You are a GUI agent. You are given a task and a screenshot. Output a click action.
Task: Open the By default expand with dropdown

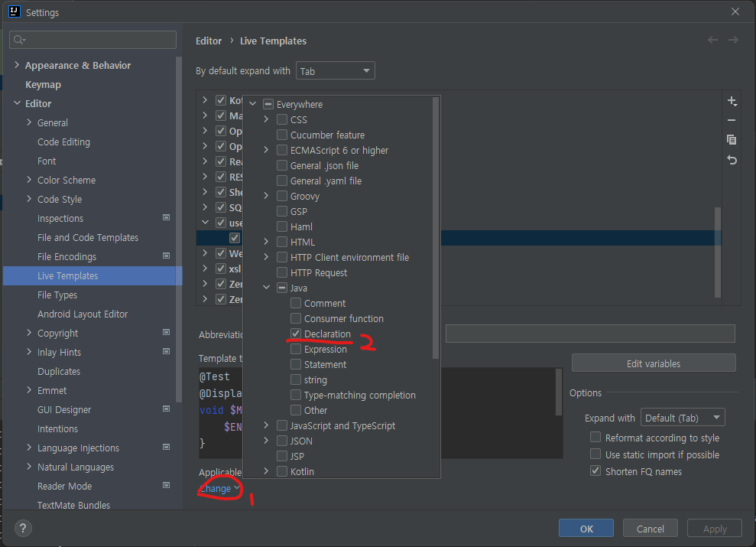[x=335, y=71]
